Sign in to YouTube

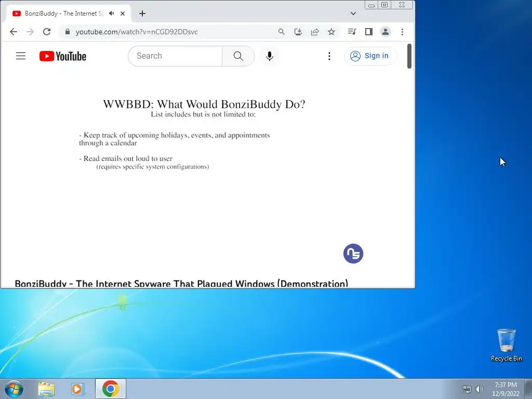click(370, 56)
